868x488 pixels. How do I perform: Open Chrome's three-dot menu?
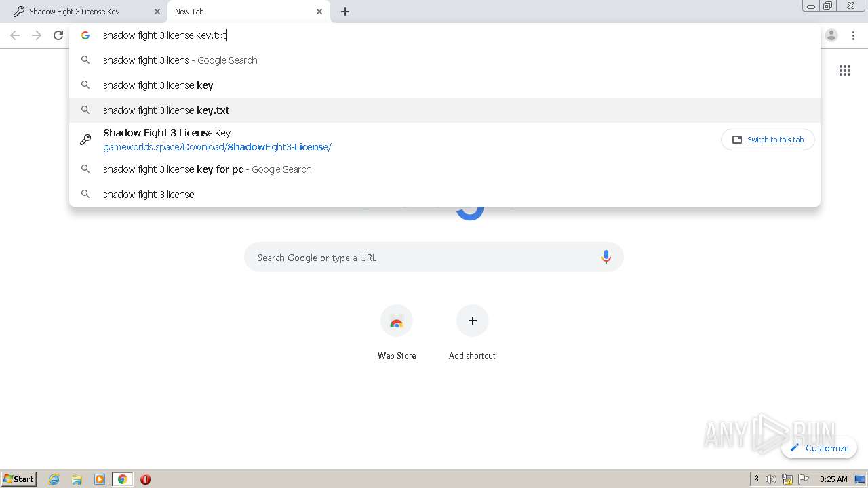point(853,35)
